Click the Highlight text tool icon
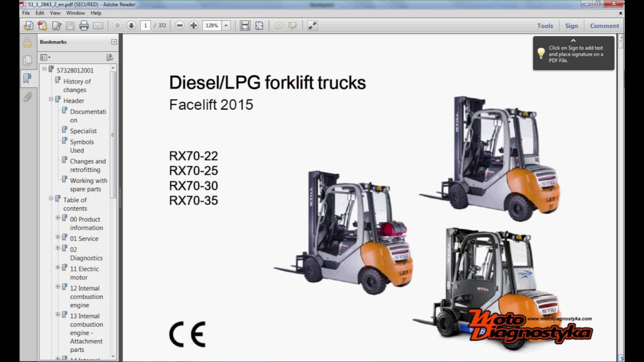The width and height of the screenshot is (644, 362). (292, 26)
